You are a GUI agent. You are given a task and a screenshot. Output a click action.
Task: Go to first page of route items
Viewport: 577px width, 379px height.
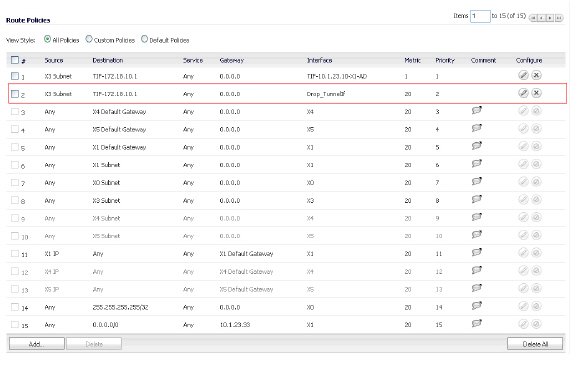(533, 18)
